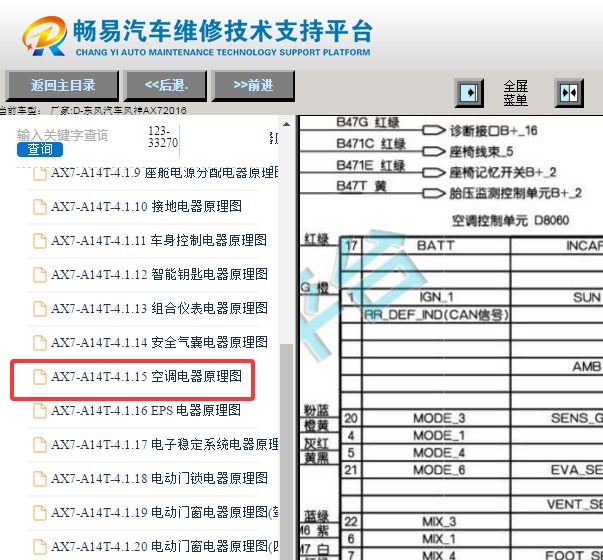Viewport: 603px width, 560px height.
Task: Open AX7-A14T-4.1.9 座舱电源分配 diagram
Action: [x=165, y=173]
